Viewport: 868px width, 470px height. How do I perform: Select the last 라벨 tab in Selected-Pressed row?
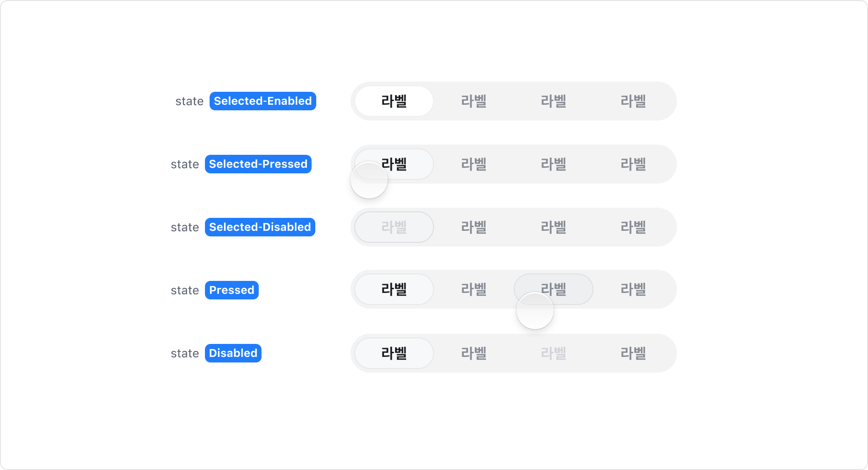[633, 164]
